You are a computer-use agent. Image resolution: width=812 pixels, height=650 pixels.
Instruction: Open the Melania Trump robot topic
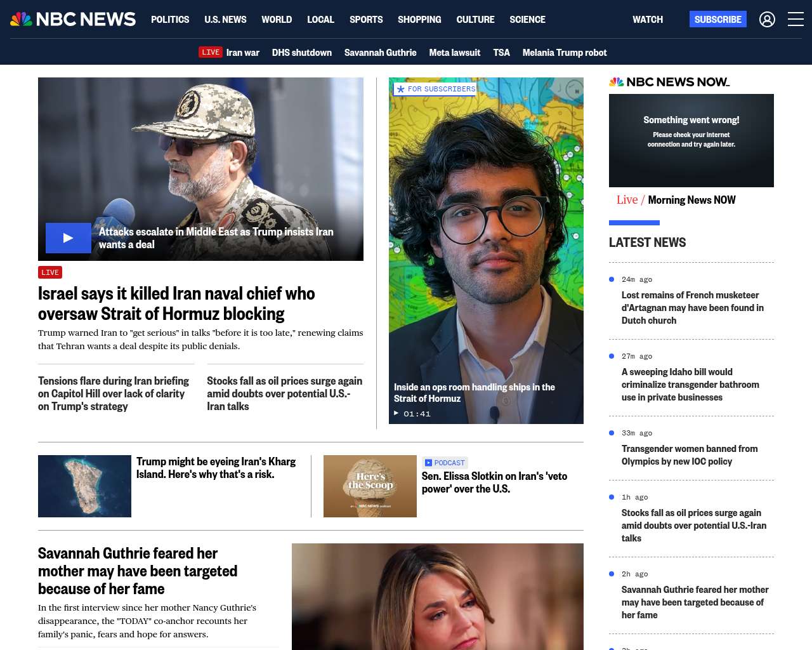click(564, 53)
